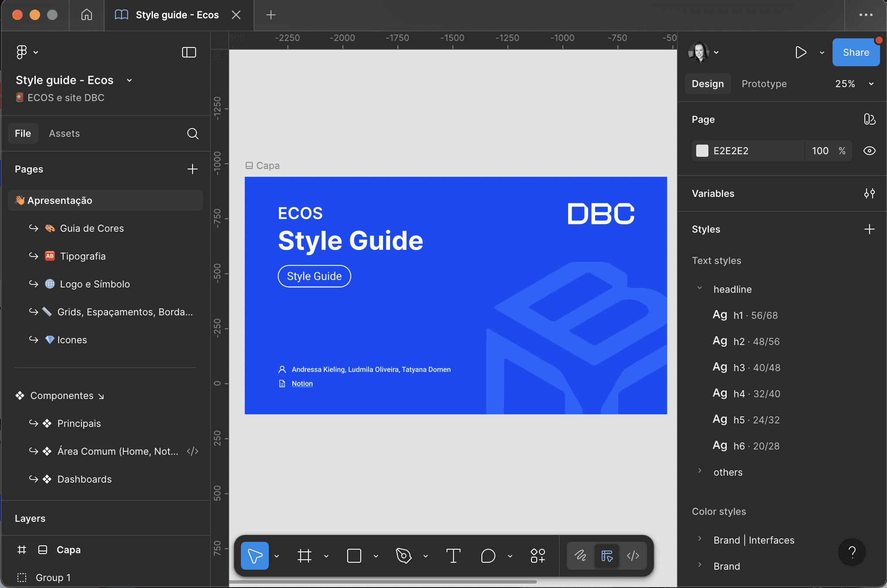Toggle the sidebar minimize UI icon
This screenshot has height=588, width=887.
pos(189,52)
